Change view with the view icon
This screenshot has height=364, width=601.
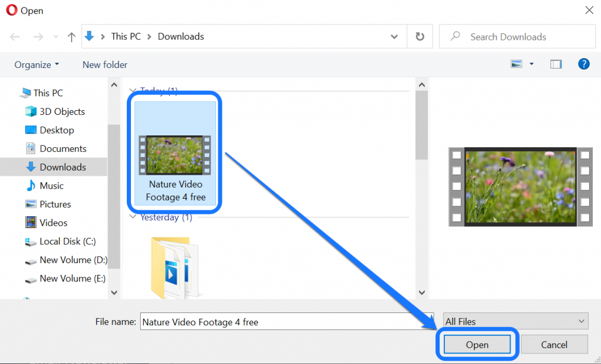516,64
